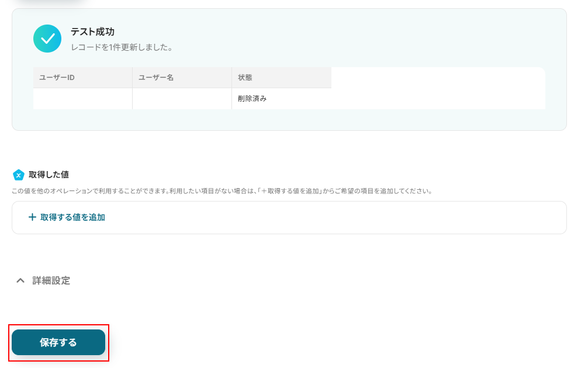
Task: Collapse the 詳細設定 section chevron
Action: 20,280
